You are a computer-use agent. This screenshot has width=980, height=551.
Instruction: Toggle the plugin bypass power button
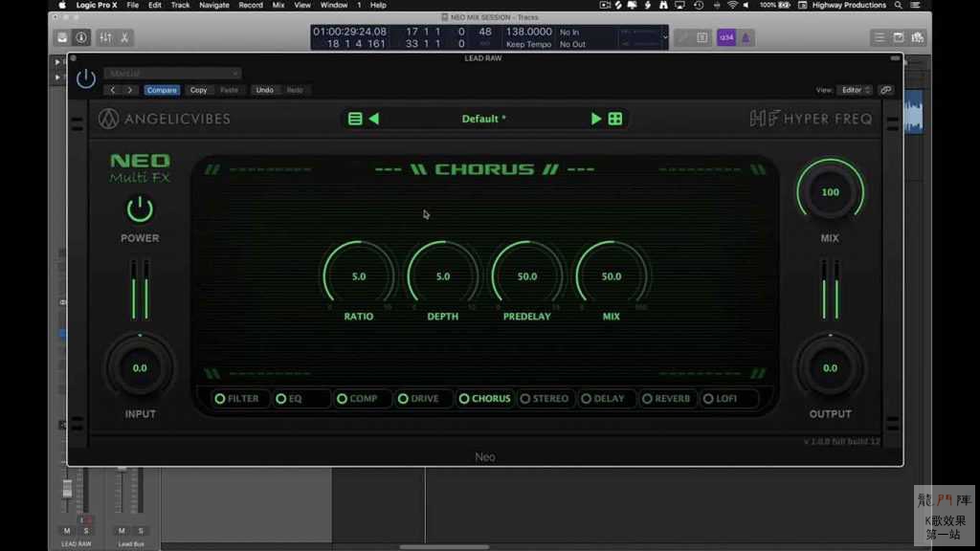pyautogui.click(x=86, y=78)
